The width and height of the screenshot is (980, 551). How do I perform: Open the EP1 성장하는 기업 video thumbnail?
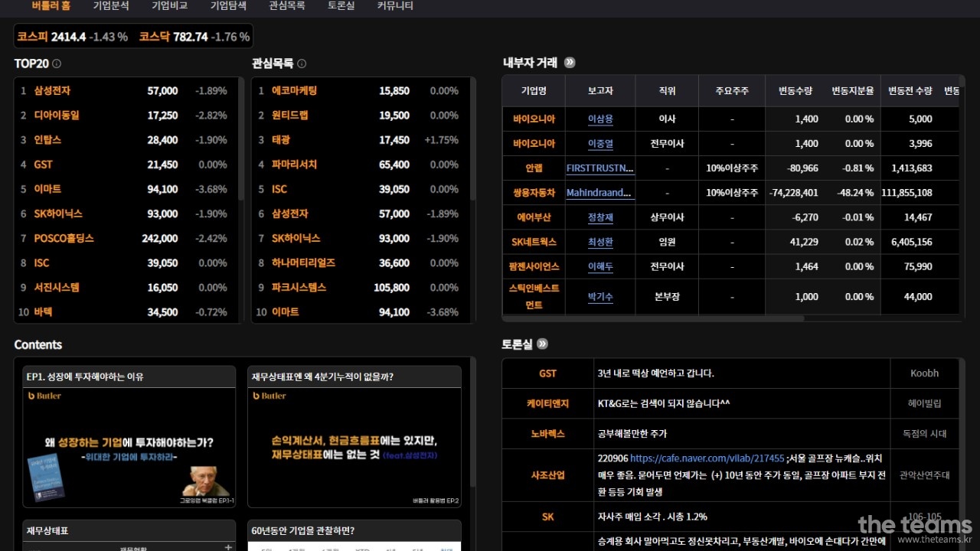coord(129,448)
